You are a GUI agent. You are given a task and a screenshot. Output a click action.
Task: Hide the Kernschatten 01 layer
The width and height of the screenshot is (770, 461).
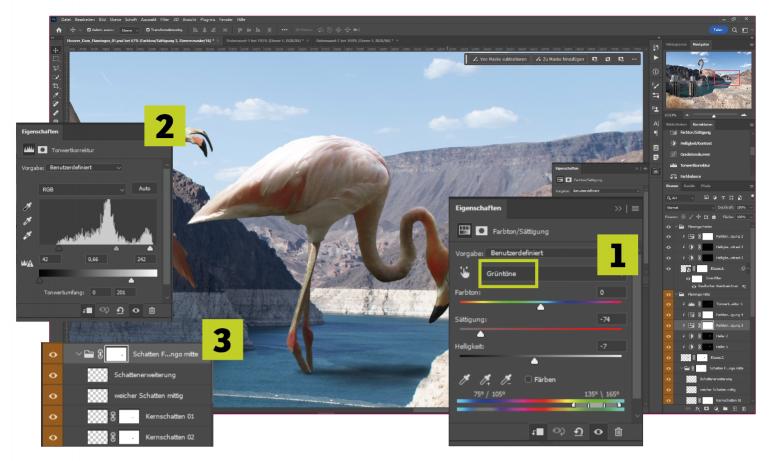tap(53, 416)
